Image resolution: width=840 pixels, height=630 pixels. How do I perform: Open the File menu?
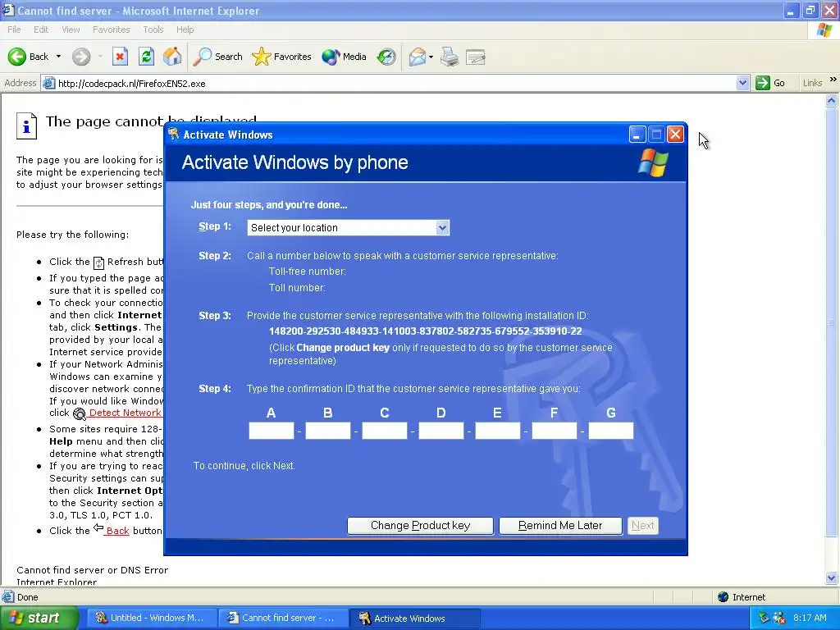pos(15,30)
